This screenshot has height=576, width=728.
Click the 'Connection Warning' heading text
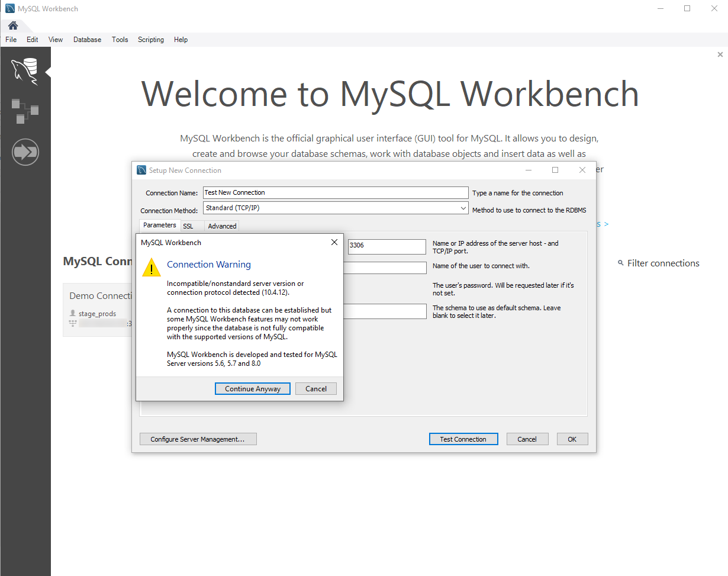(209, 265)
